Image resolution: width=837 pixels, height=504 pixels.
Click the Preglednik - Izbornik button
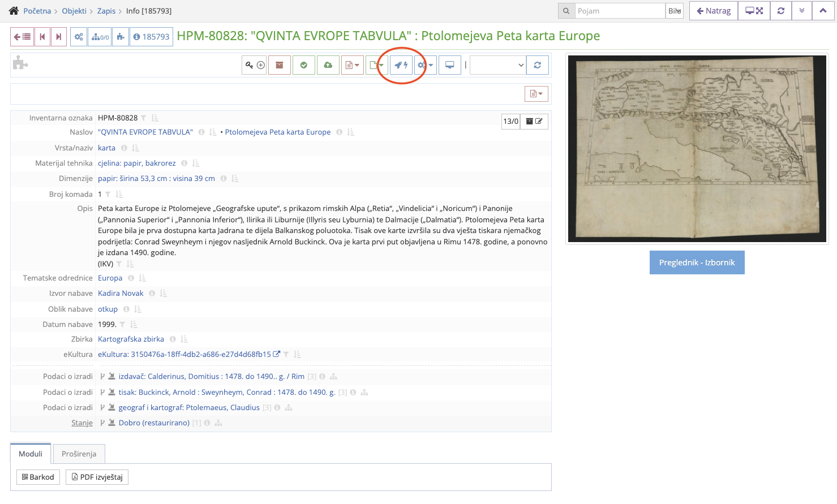697,262
